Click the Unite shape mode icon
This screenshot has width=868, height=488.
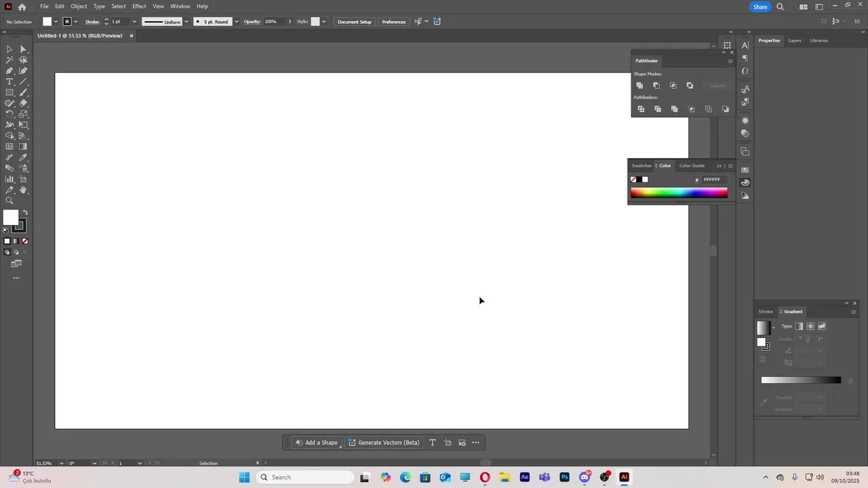639,85
